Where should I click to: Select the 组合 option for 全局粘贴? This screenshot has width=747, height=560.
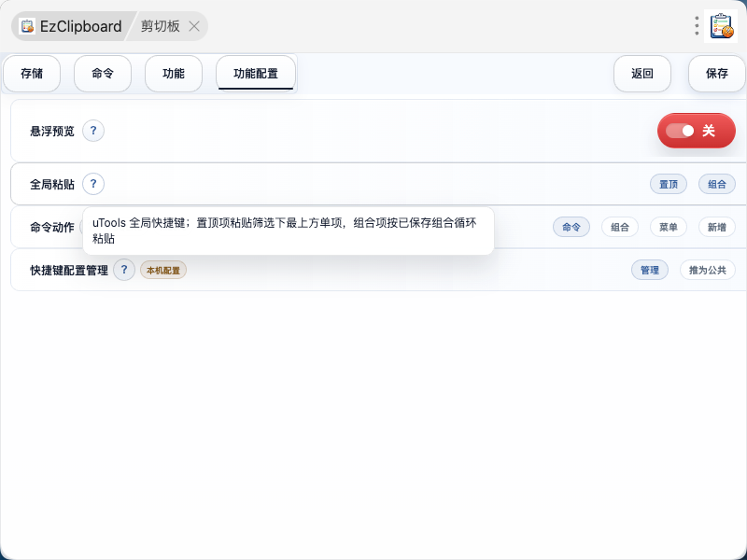717,184
